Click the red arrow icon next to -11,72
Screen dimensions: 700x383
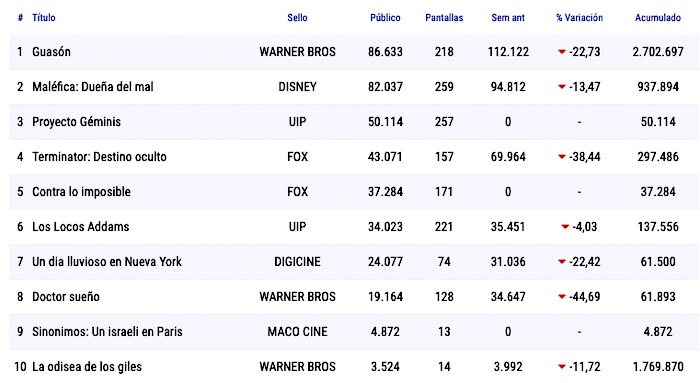coord(562,366)
